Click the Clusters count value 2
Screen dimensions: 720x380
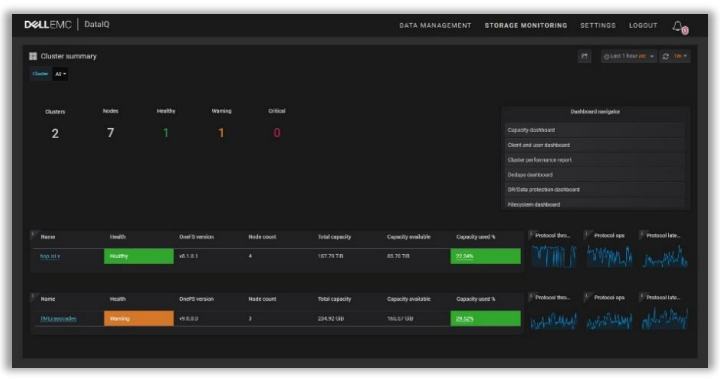pos(55,134)
